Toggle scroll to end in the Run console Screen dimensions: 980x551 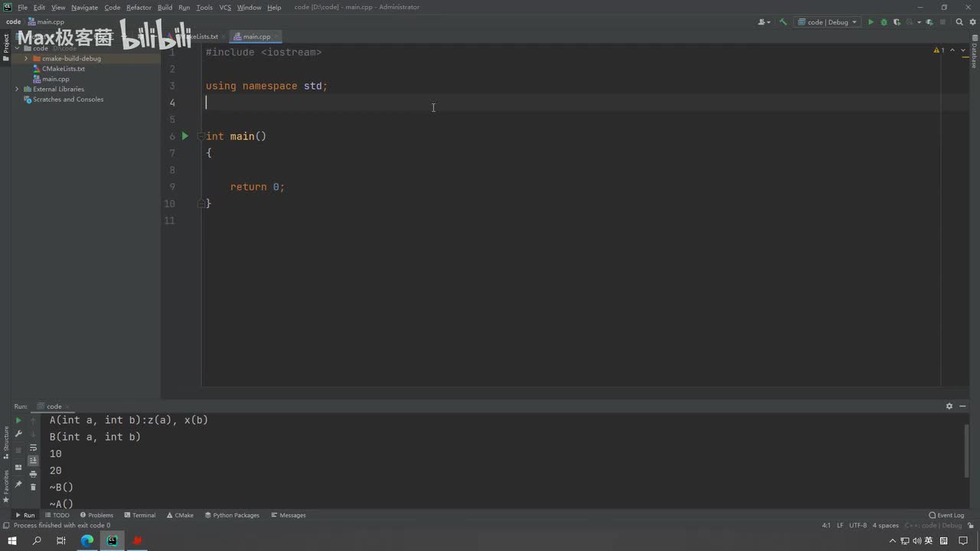click(33, 461)
